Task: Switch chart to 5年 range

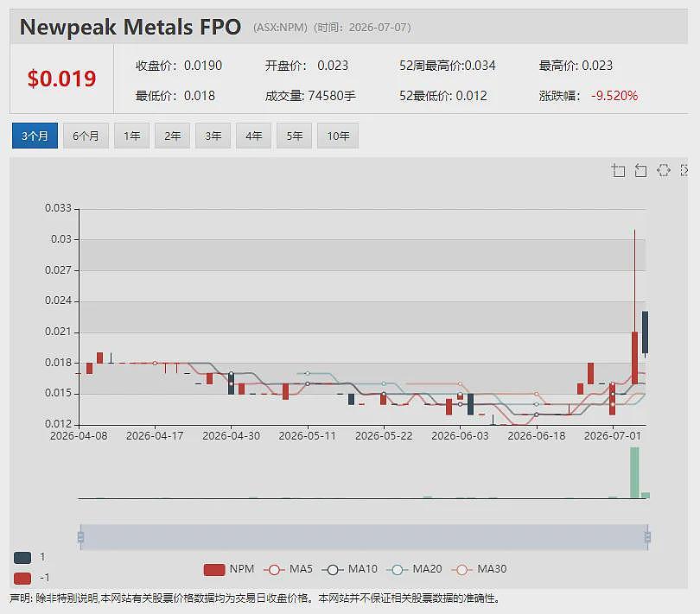Action: [x=294, y=136]
